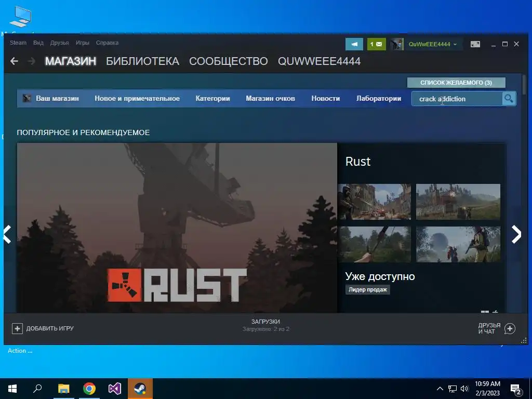Switch to the СООБЩЕСТВО tab

(x=229, y=61)
